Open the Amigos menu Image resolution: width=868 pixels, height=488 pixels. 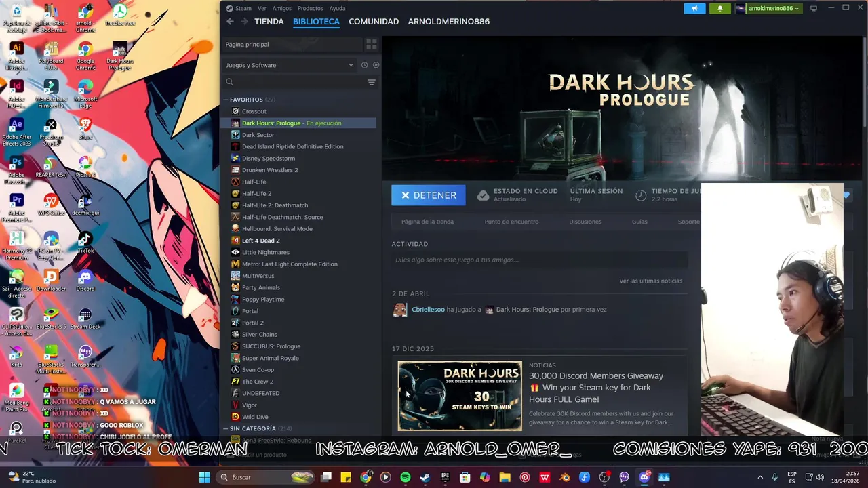282,8
